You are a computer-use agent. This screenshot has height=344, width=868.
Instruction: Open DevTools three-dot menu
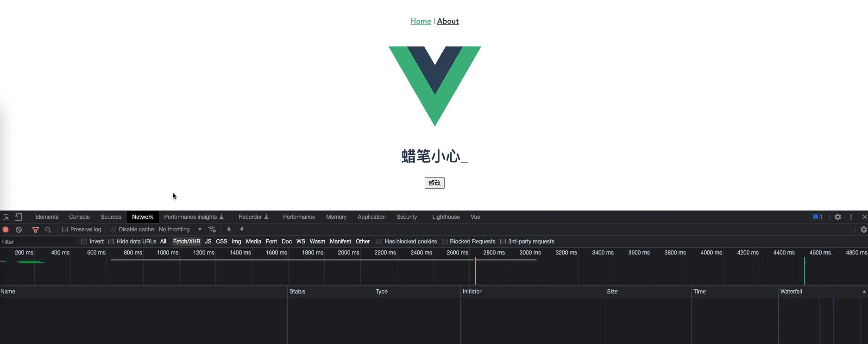(851, 217)
